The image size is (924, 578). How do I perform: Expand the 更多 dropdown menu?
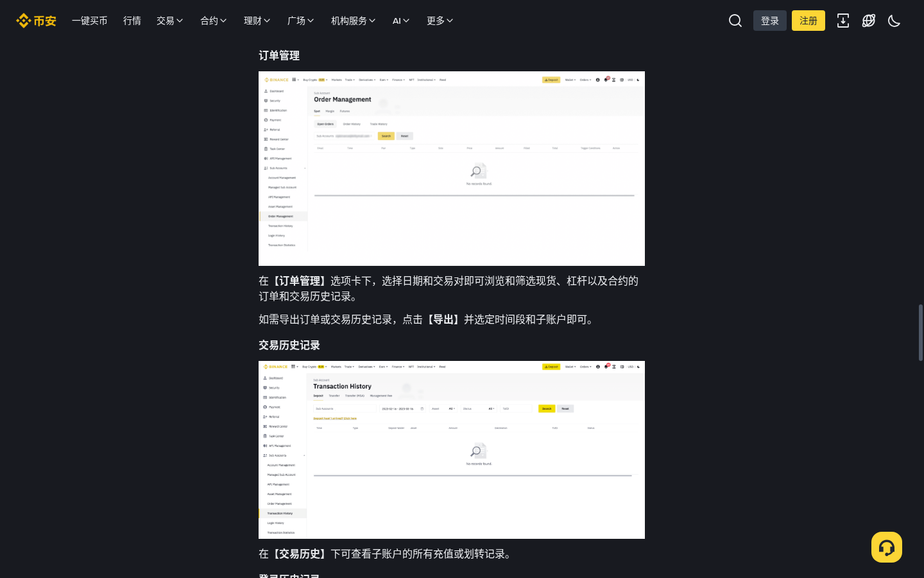pyautogui.click(x=440, y=21)
